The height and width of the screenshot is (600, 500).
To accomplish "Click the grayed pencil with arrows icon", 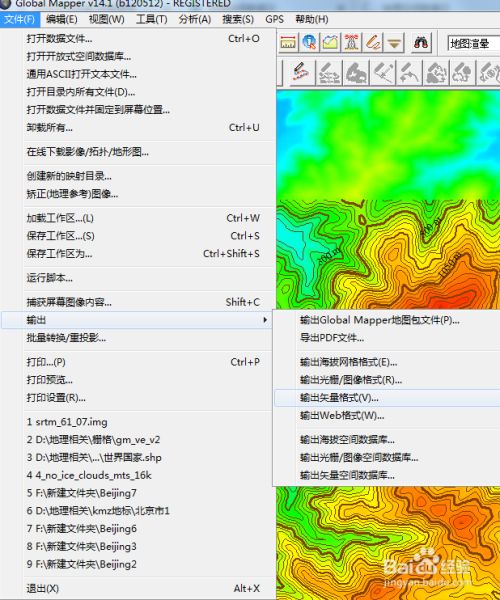I will pos(329,73).
